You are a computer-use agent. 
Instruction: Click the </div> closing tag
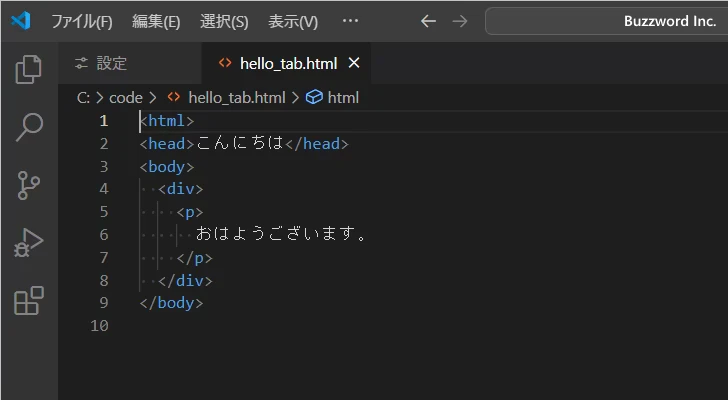tap(185, 280)
